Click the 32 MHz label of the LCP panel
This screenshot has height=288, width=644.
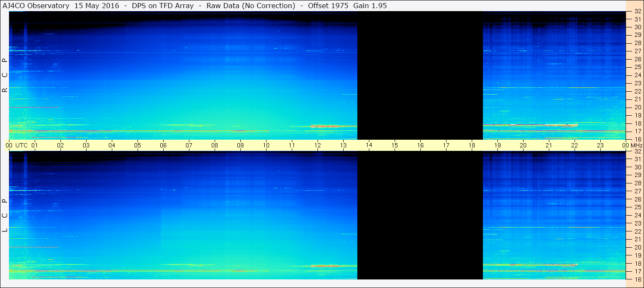pyautogui.click(x=637, y=151)
